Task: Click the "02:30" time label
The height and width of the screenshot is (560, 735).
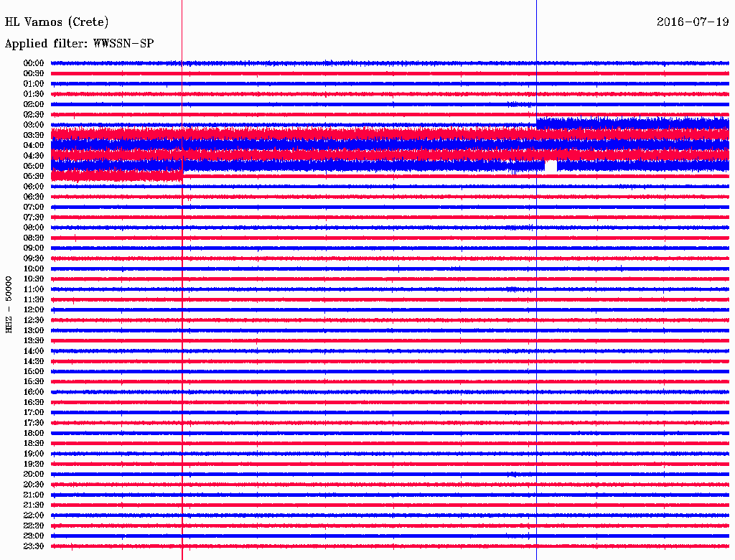Action: click(34, 115)
